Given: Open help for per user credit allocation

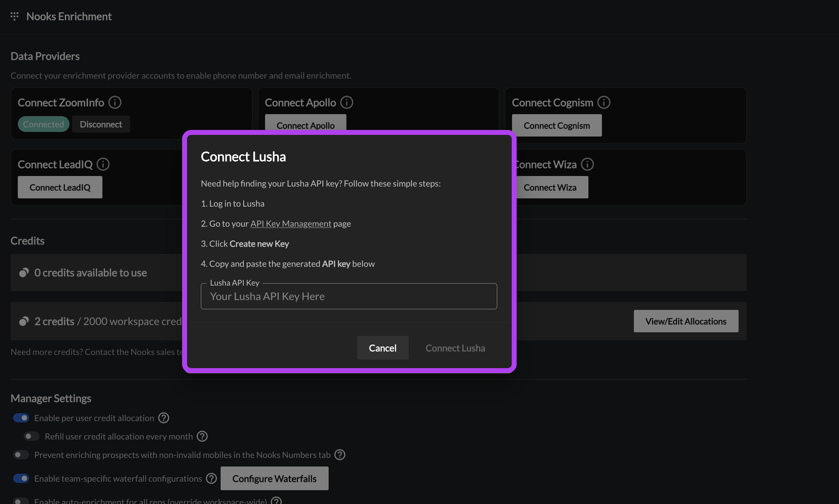Looking at the screenshot, I should coord(164,418).
